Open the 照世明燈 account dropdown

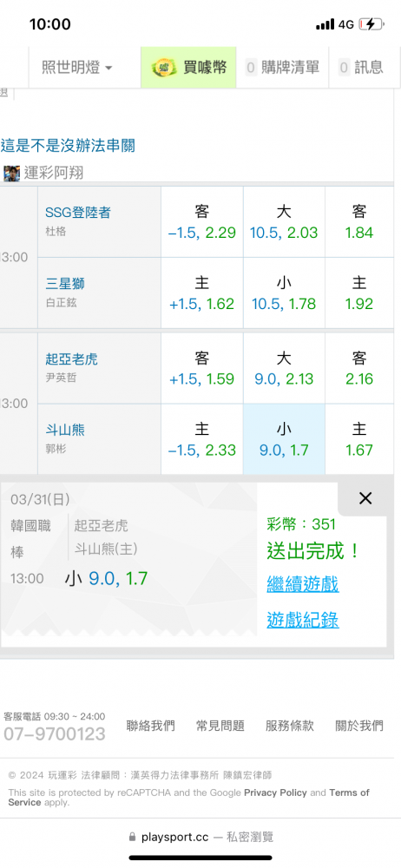(x=77, y=68)
